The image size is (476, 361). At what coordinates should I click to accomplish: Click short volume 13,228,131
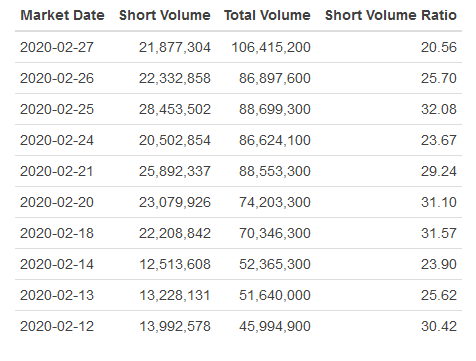175,295
